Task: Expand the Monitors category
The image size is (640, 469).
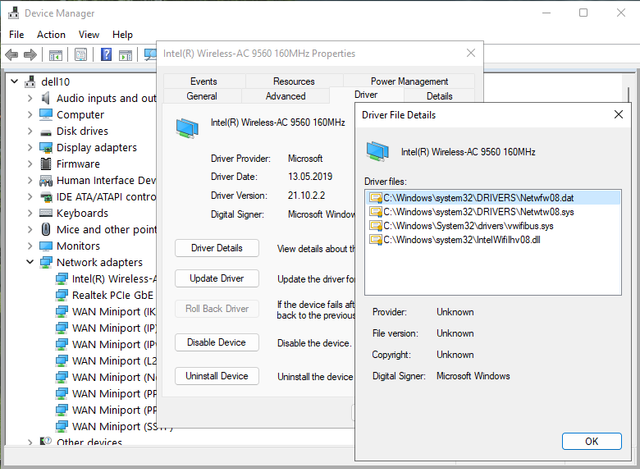Action: click(30, 246)
